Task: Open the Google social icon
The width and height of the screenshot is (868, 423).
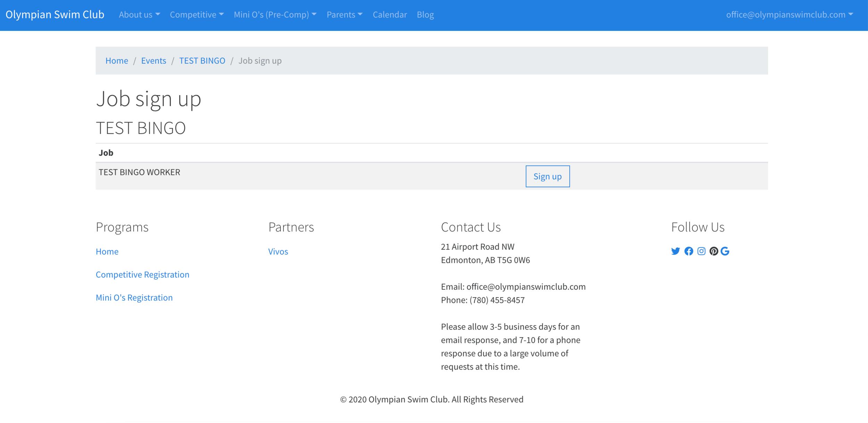Action: (725, 251)
